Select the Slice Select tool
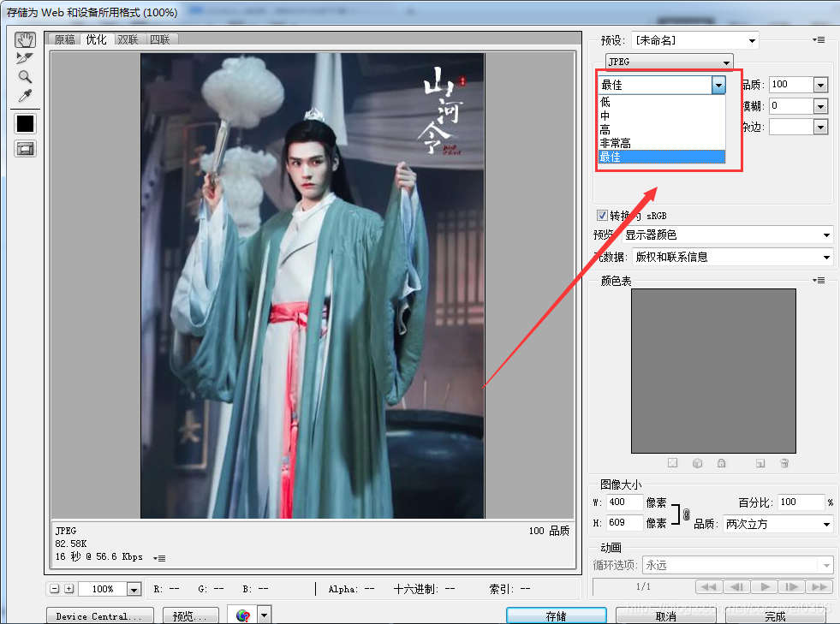840x624 pixels. point(25,58)
